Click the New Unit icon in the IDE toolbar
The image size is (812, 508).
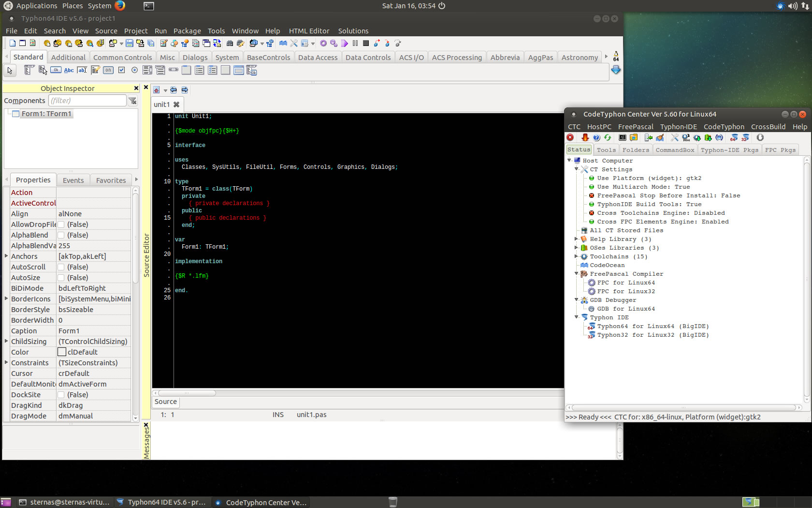(x=13, y=43)
